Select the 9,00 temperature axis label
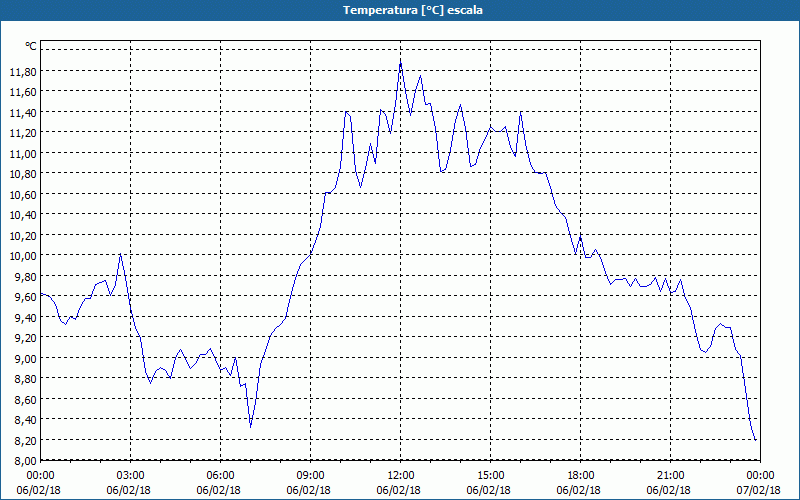The height and width of the screenshot is (500, 800). (26, 358)
